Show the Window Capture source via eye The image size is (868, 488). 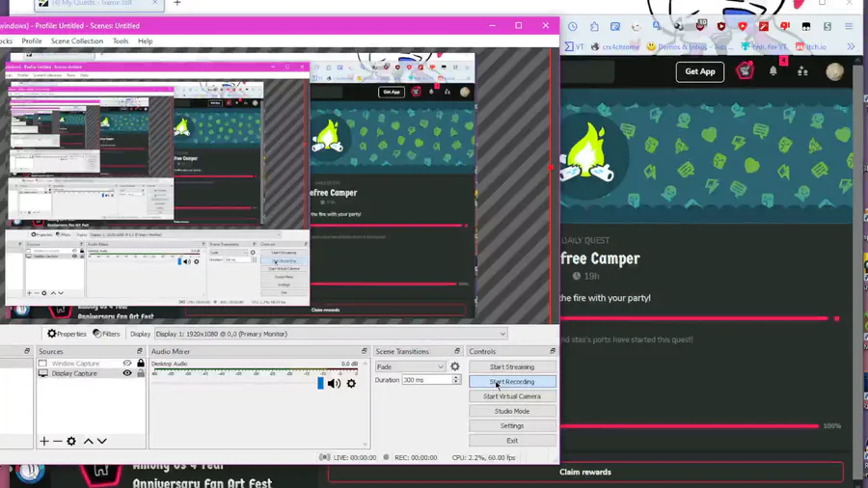127,363
